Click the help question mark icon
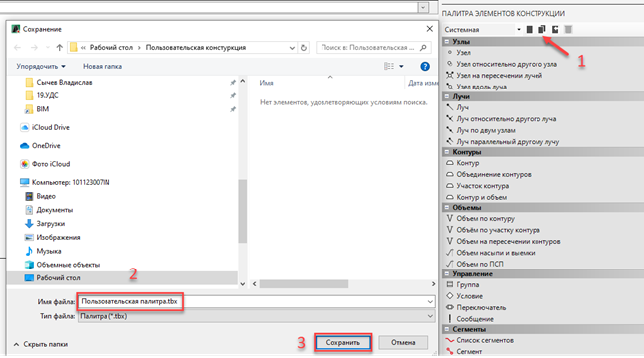 point(425,66)
